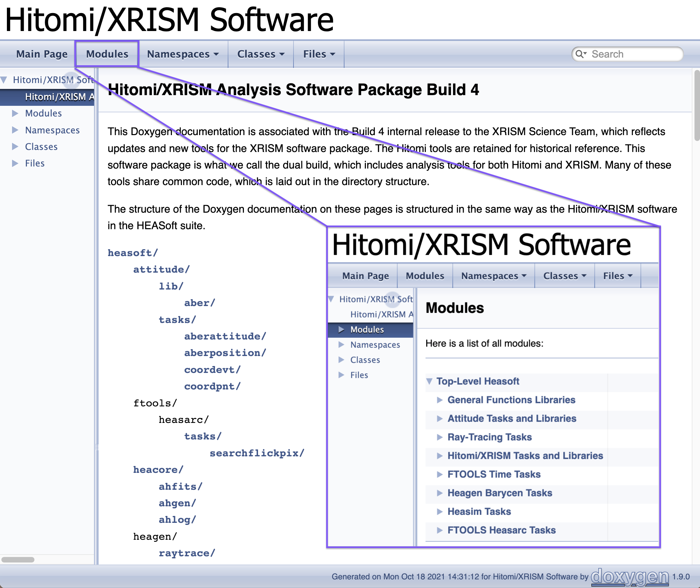Image resolution: width=700 pixels, height=588 pixels.
Task: Expand the Namespaces sidebar arrow
Action: 15,130
